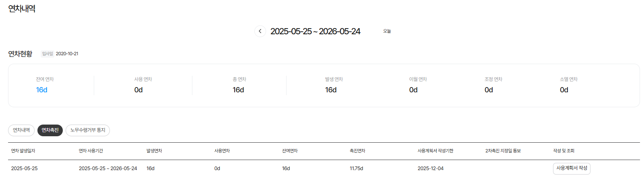Click the 연차 발생일자 column header

23,151
